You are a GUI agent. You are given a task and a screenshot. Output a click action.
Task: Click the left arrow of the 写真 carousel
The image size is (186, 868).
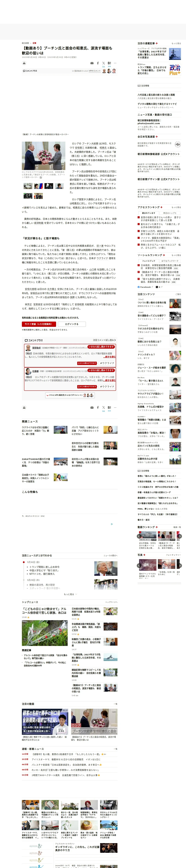coord(139,566)
